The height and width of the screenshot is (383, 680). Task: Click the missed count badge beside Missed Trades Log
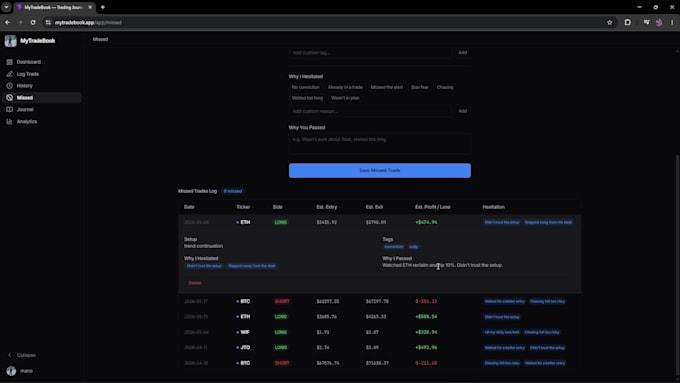coord(233,191)
